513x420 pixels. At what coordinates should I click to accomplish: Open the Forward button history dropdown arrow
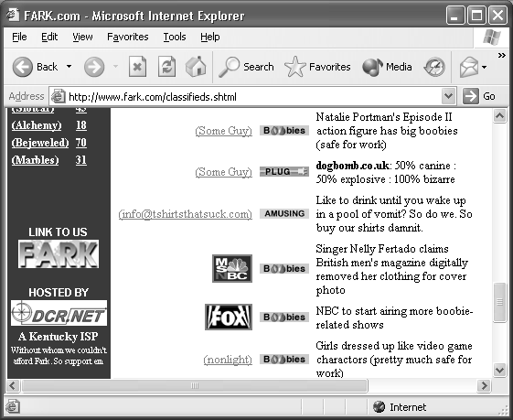point(115,67)
